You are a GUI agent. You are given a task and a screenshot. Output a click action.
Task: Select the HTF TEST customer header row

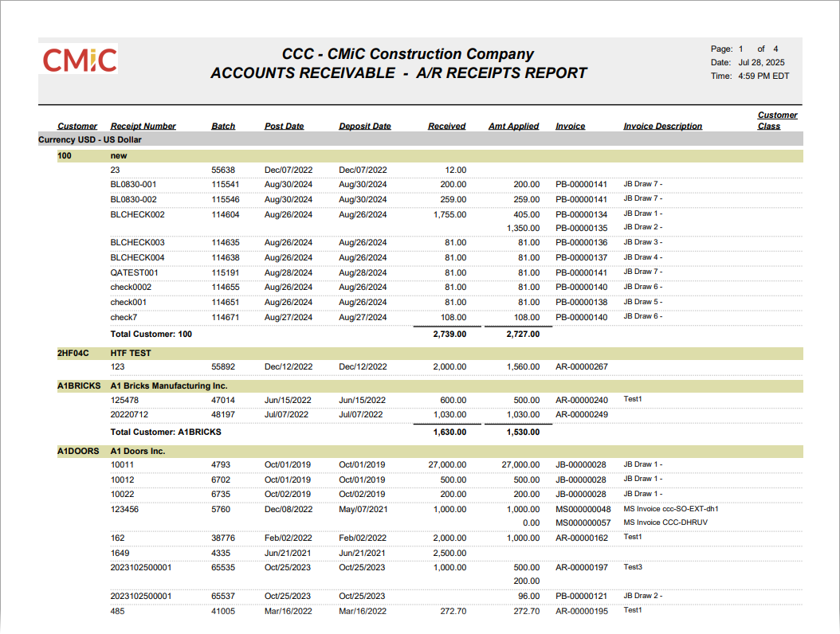click(x=131, y=351)
